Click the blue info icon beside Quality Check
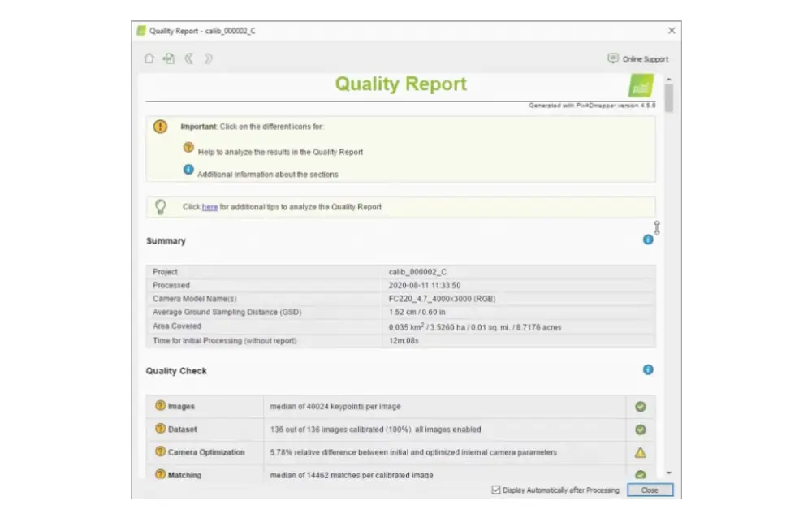 (x=648, y=370)
